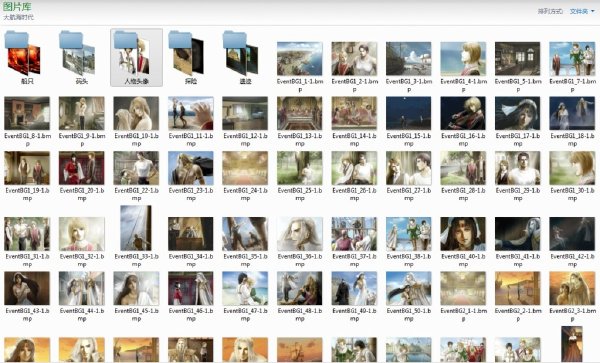This screenshot has width=600, height=363.
Task: Click the 大航海时代 subtitle text
Action: [18, 17]
